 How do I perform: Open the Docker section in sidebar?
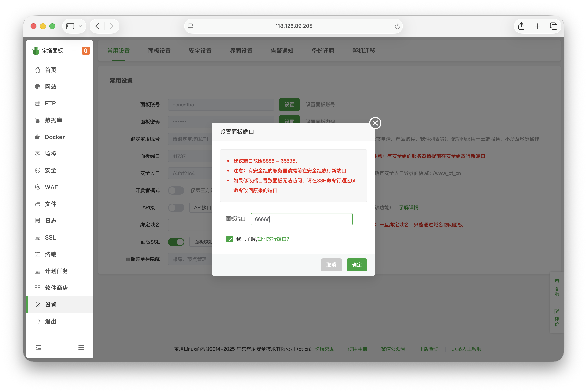(55, 137)
